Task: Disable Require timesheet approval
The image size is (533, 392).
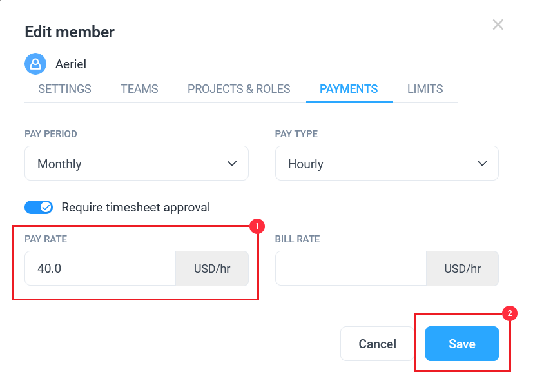Action: pos(38,207)
